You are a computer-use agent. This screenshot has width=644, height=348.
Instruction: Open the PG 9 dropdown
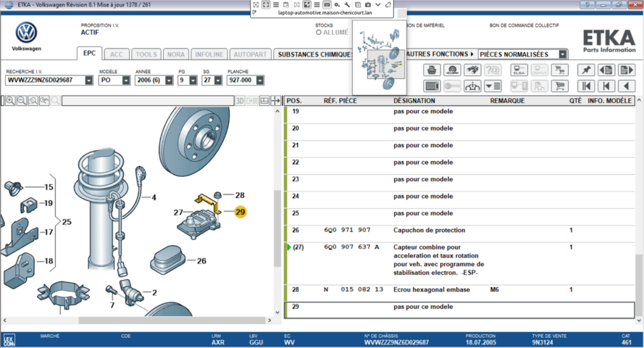pos(193,80)
